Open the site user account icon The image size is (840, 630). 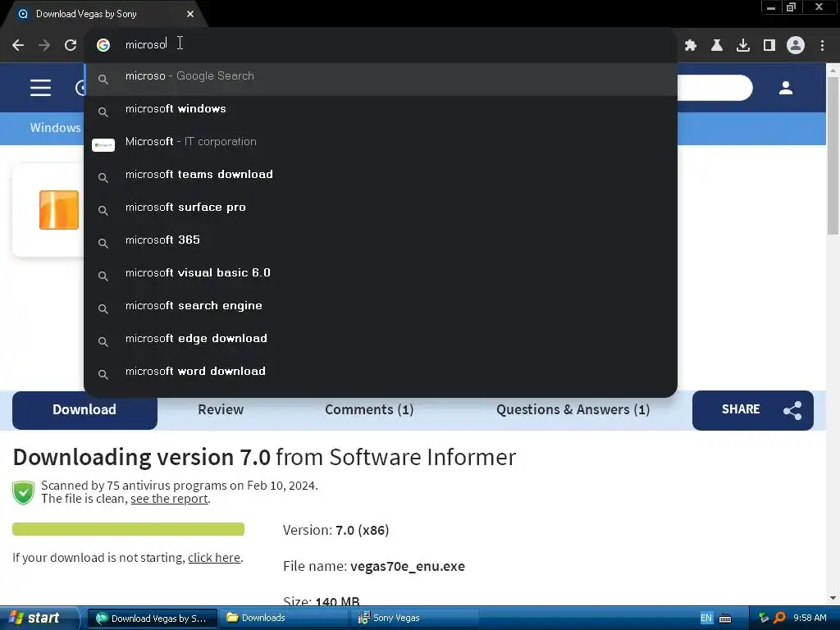coord(785,88)
